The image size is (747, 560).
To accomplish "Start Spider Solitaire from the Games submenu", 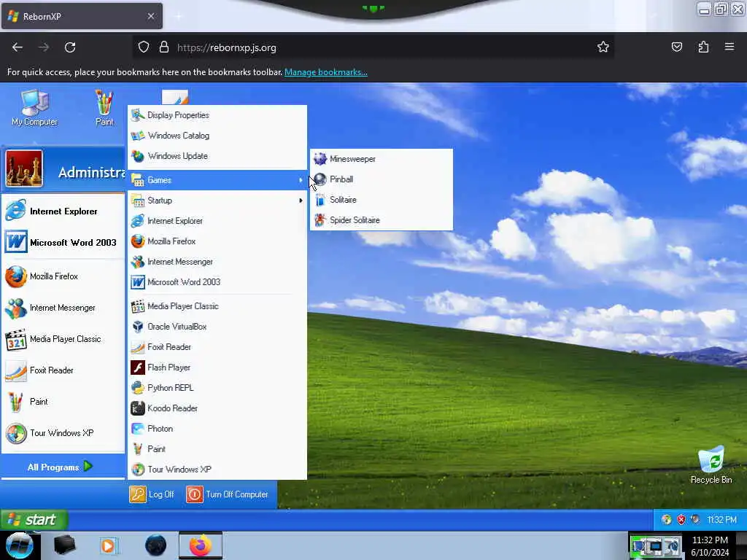I will point(381,220).
